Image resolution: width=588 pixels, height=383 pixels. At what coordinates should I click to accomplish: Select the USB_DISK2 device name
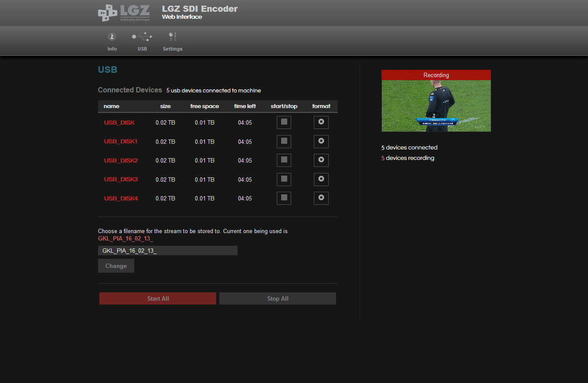click(x=121, y=161)
